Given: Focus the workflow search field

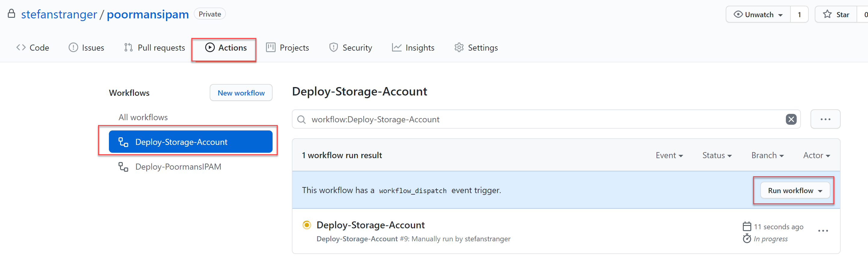Looking at the screenshot, I should (x=539, y=120).
